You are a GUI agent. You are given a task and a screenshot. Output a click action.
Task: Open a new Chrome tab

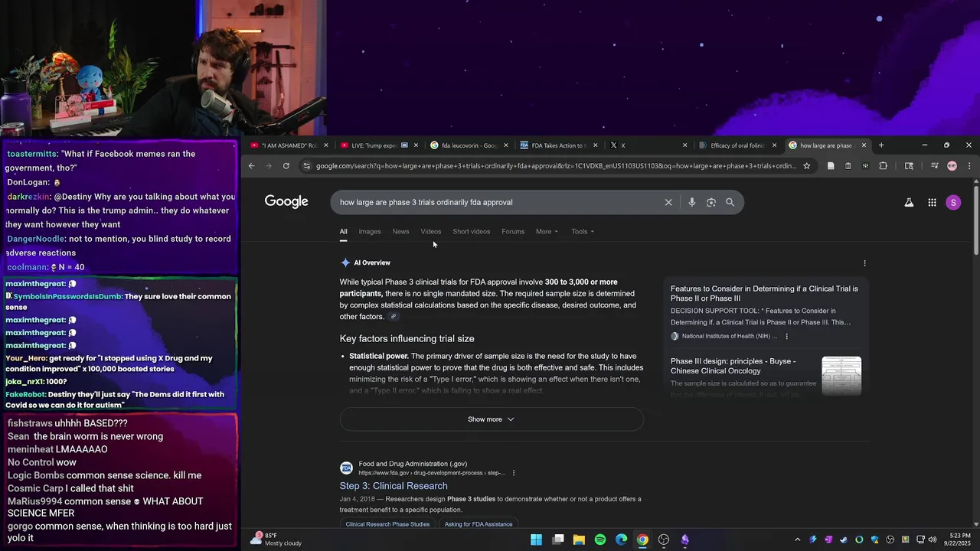pos(881,145)
